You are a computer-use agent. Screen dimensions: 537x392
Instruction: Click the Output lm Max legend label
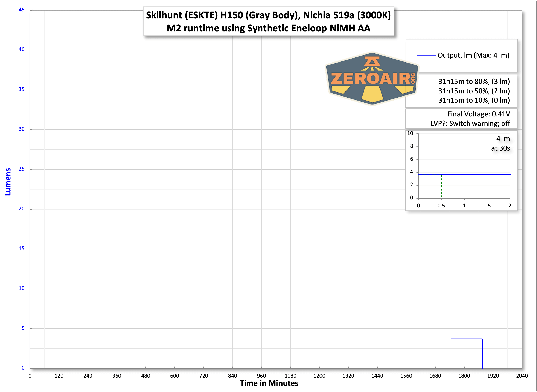(x=473, y=55)
